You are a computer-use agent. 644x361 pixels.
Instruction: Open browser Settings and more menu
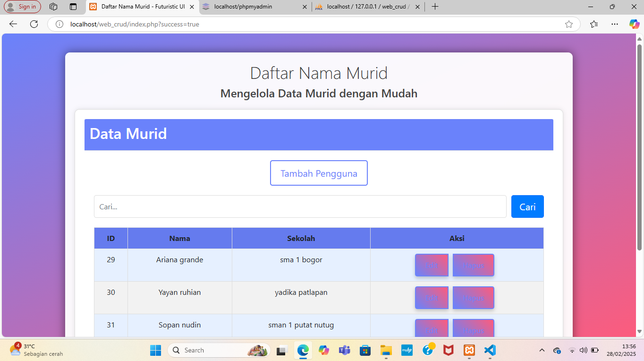point(614,24)
